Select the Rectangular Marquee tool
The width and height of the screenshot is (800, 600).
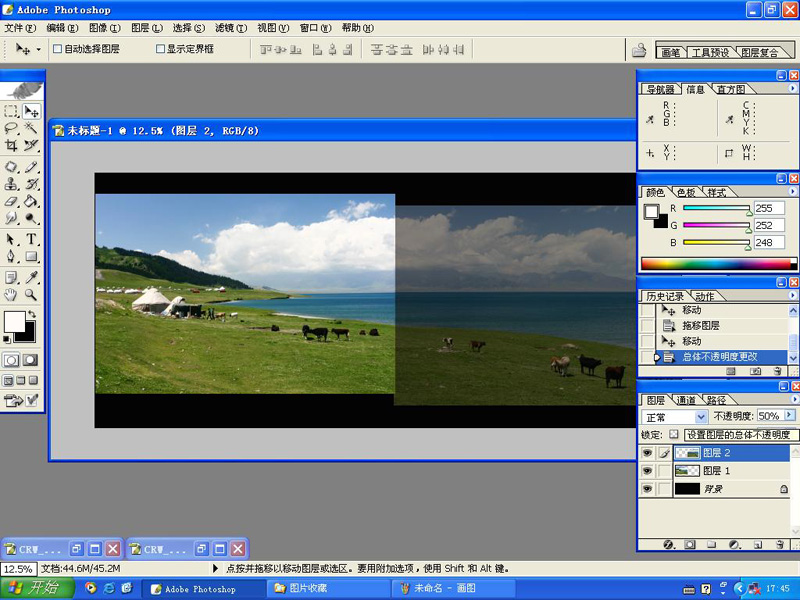11,111
